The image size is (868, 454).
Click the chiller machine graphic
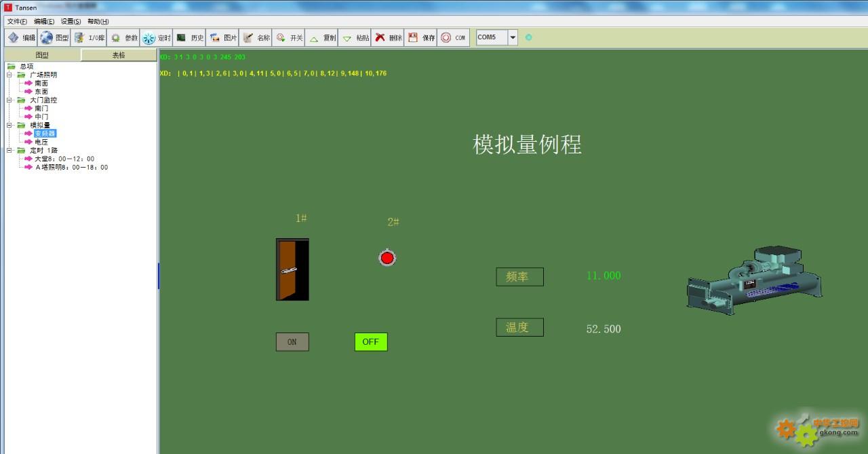click(x=755, y=280)
